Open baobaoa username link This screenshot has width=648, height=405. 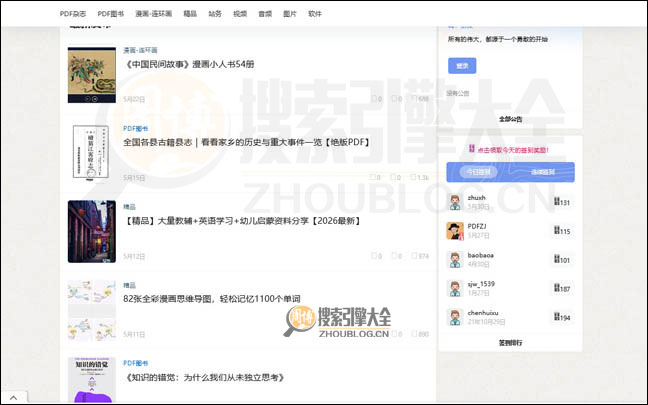481,255
